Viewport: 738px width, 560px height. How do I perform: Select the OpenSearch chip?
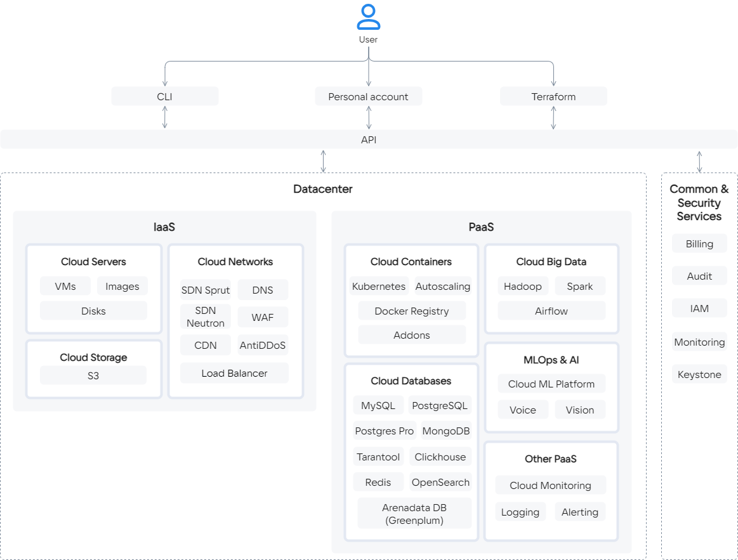coord(440,482)
